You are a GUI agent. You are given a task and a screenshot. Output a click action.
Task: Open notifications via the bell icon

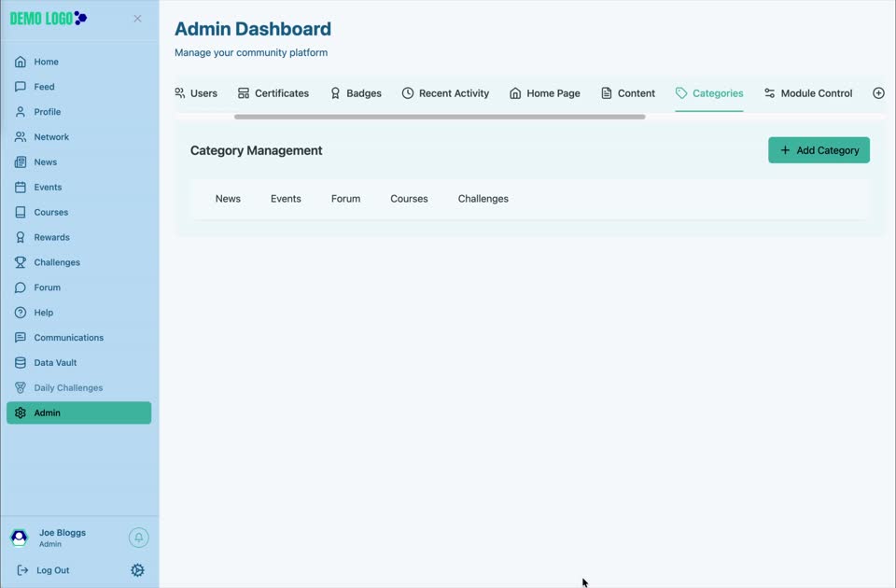(x=138, y=538)
